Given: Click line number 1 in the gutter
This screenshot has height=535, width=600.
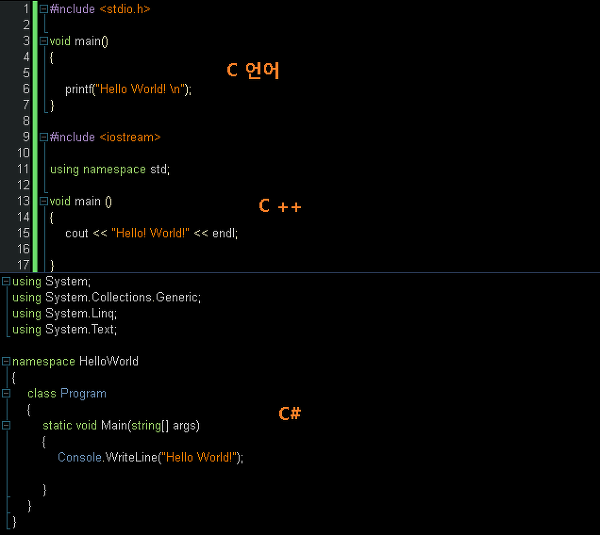Looking at the screenshot, I should click(26, 9).
